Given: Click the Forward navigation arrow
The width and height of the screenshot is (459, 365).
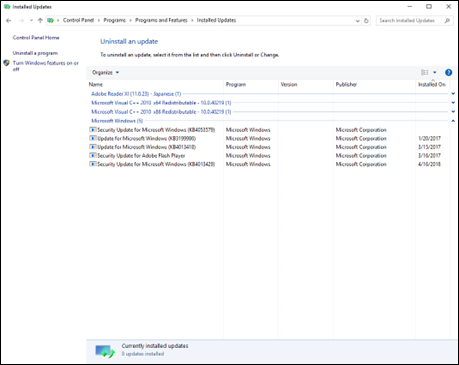Looking at the screenshot, I should point(21,20).
